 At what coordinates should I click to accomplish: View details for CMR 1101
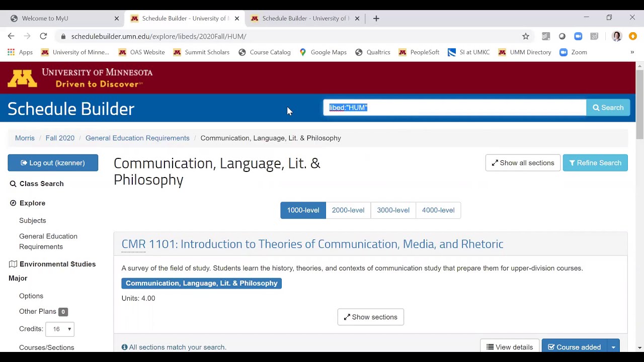click(x=510, y=347)
